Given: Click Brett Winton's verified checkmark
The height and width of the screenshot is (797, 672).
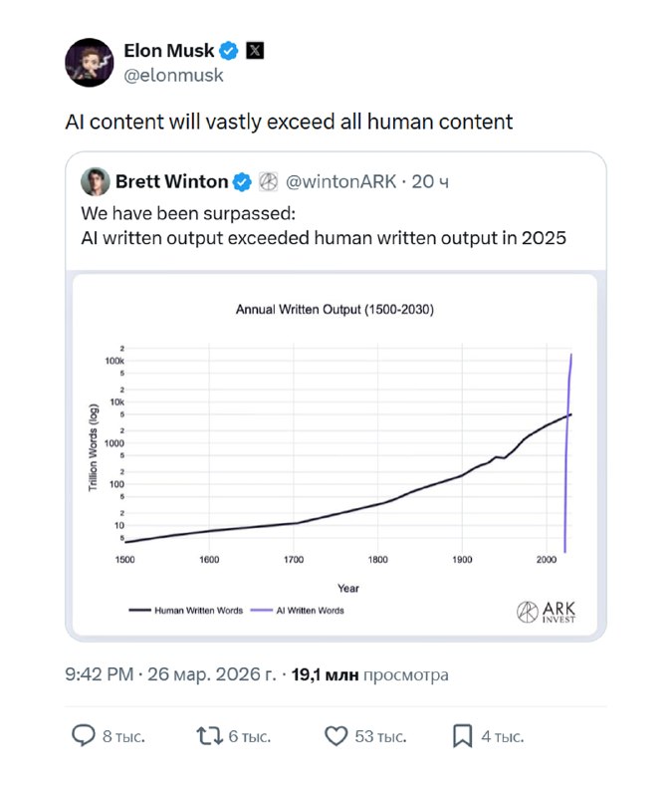Looking at the screenshot, I should pos(242,181).
